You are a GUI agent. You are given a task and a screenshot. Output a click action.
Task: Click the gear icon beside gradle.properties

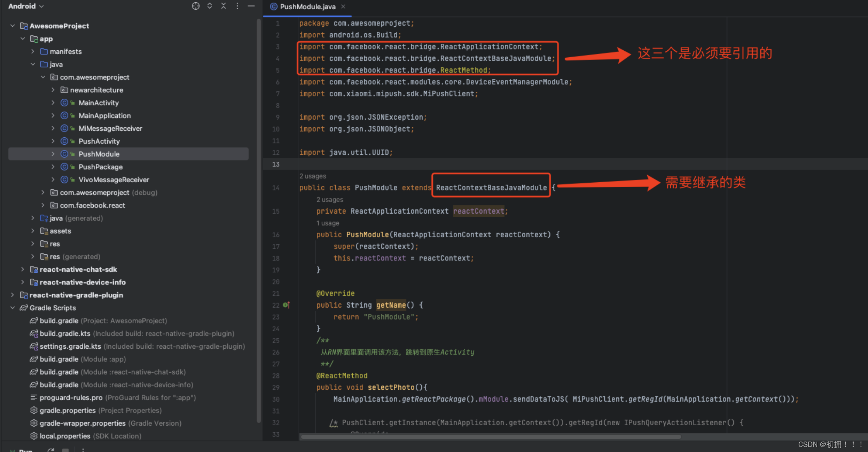click(34, 410)
